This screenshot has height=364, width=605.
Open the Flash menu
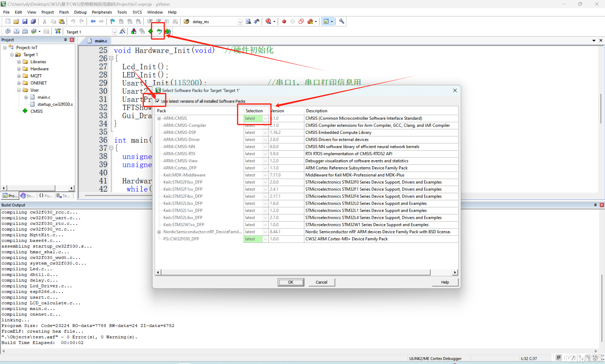click(64, 12)
